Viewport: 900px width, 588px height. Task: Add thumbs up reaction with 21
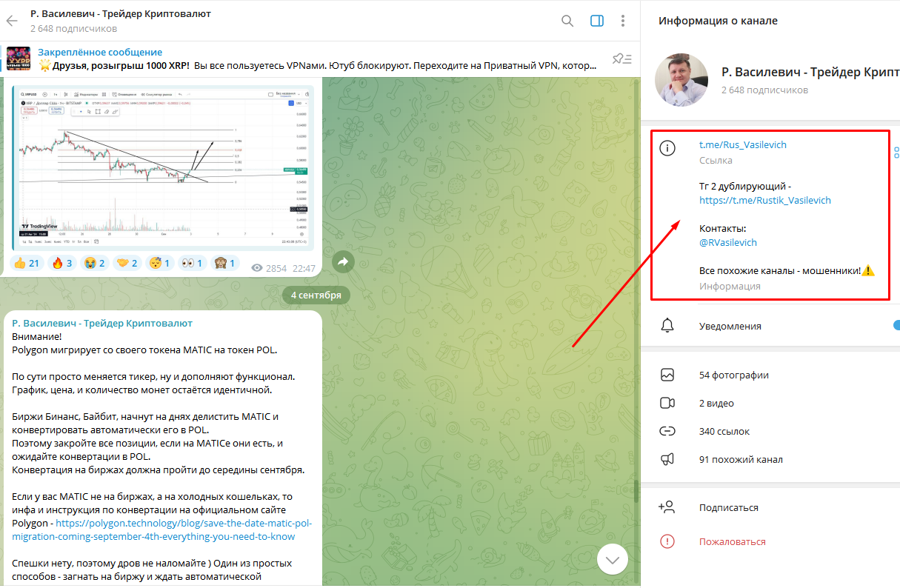[27, 263]
